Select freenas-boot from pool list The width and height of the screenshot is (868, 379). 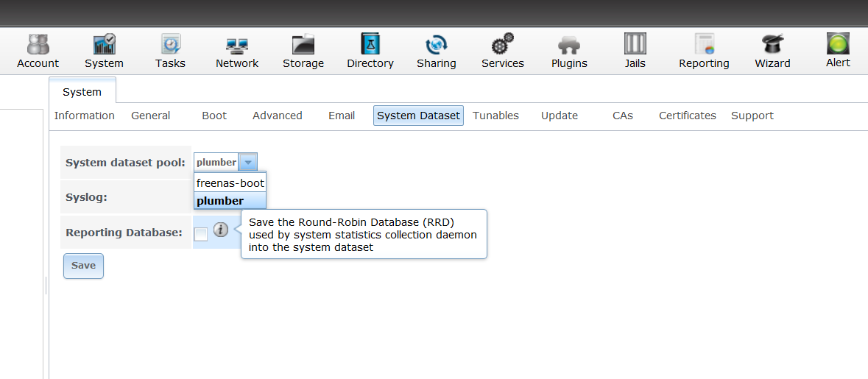230,183
